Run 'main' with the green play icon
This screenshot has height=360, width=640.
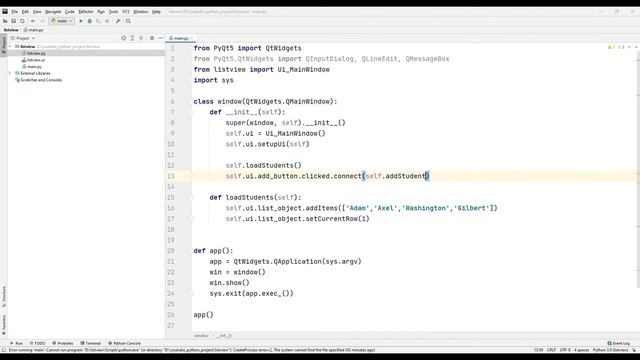coord(81,21)
